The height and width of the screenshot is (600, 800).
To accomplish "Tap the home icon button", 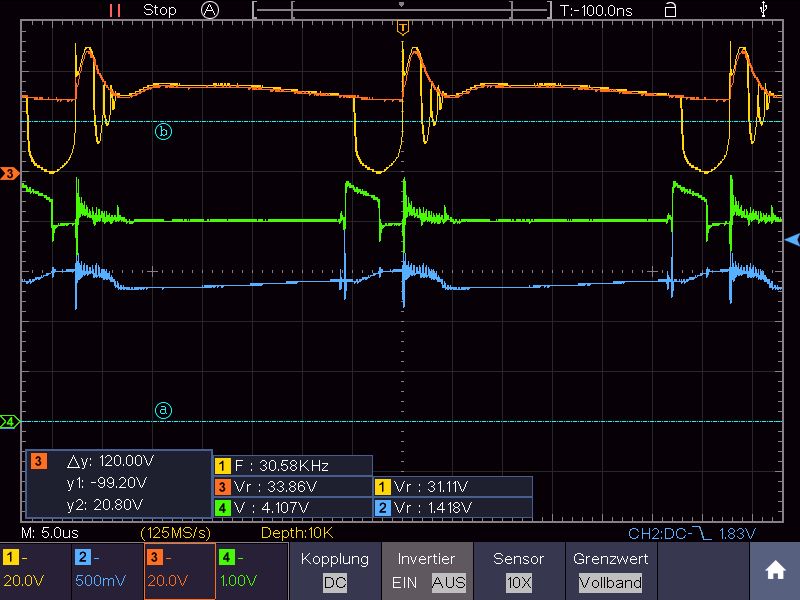I will pyautogui.click(x=775, y=570).
